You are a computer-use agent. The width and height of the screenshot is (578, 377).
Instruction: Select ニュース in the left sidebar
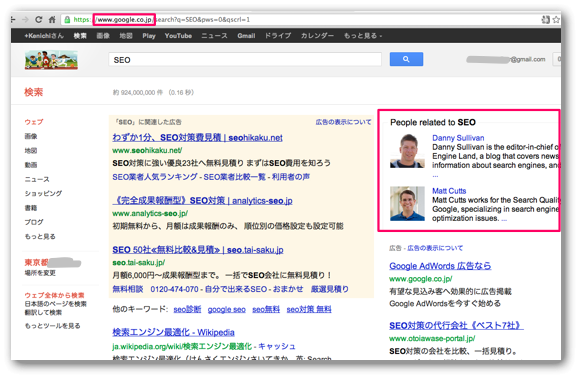pos(37,179)
